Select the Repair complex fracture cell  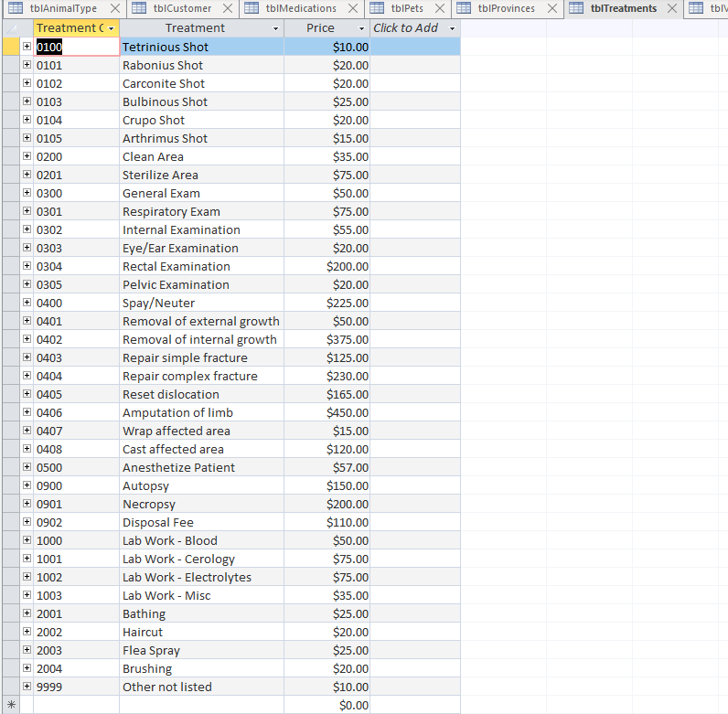[x=201, y=376]
